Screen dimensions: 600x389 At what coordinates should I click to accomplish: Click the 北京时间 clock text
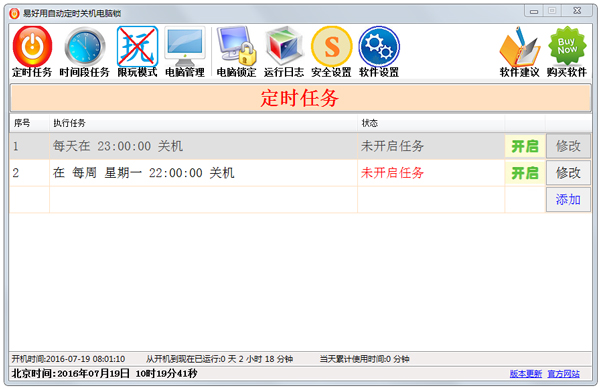coord(104,373)
